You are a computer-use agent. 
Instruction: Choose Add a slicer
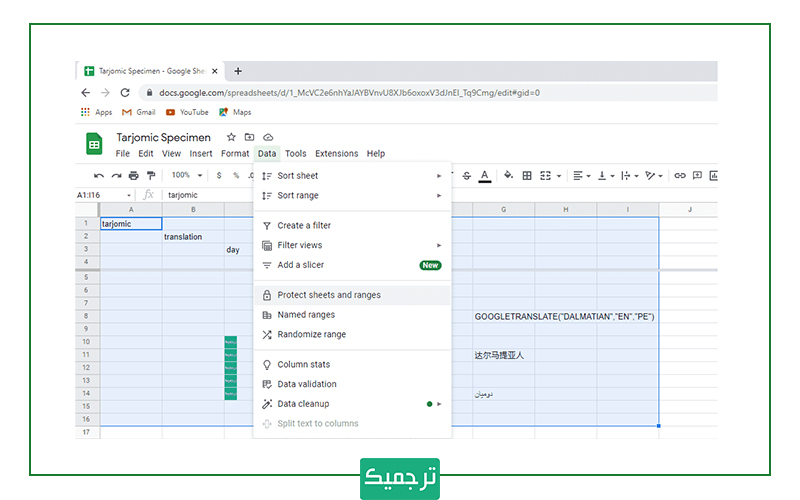pos(352,265)
